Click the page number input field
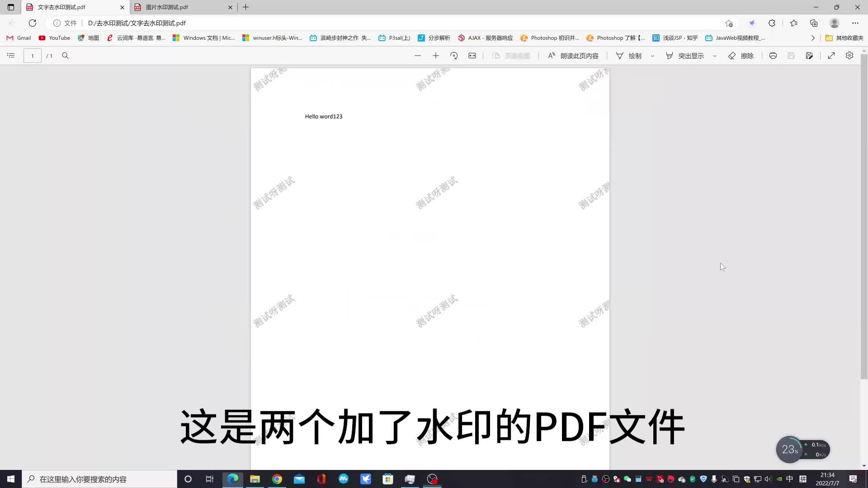The width and height of the screenshot is (868, 488). click(x=33, y=56)
